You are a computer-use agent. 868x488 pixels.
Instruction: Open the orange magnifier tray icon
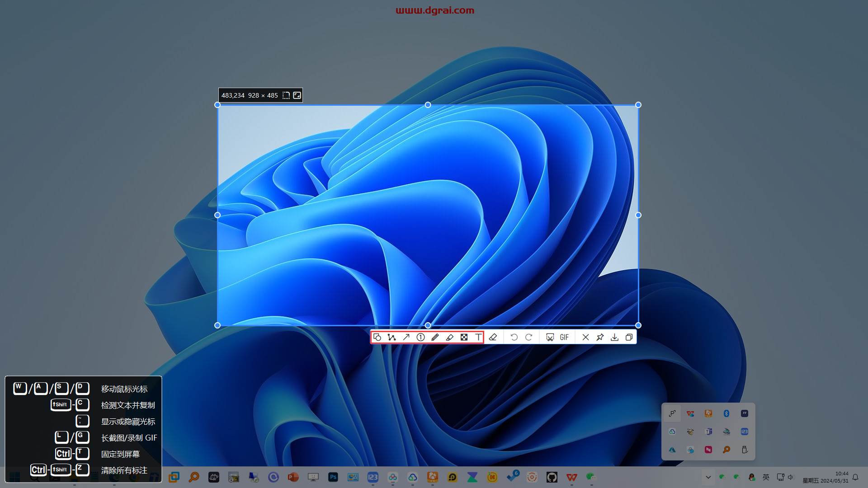point(726,450)
